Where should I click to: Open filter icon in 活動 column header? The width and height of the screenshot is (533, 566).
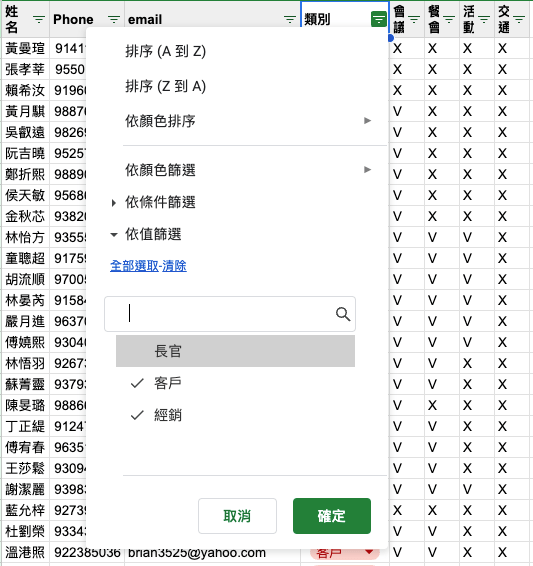484,19
